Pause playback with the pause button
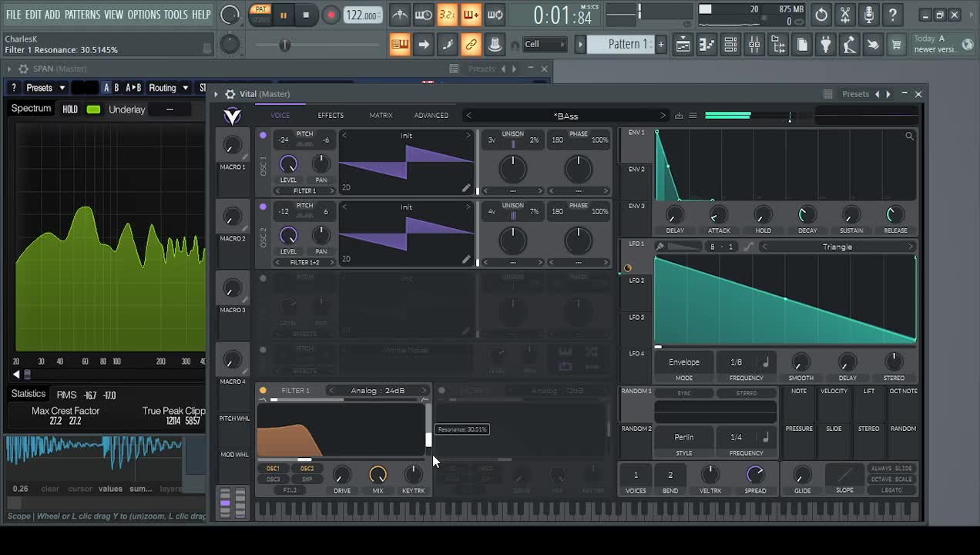The height and width of the screenshot is (555, 980). click(284, 15)
